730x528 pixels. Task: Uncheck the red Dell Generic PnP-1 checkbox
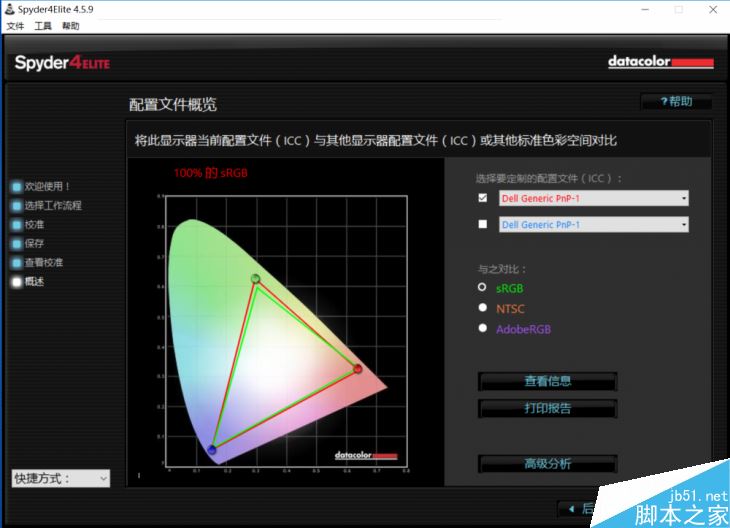pyautogui.click(x=483, y=198)
